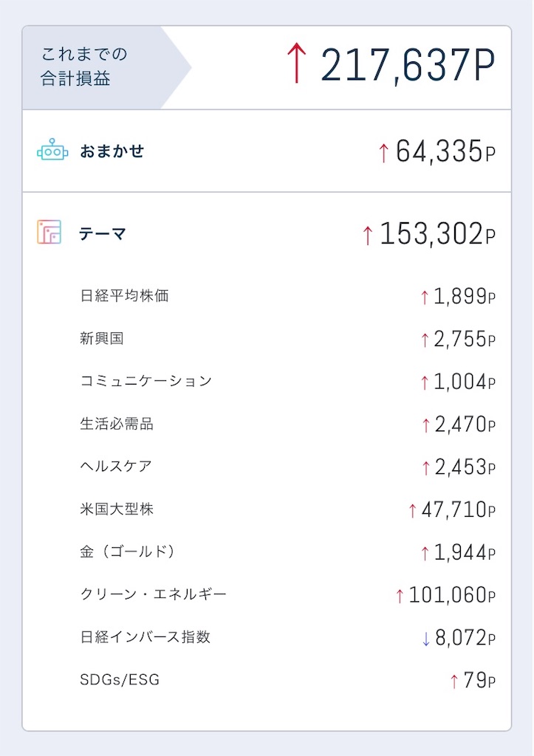The height and width of the screenshot is (756, 534).
Task: Click the これまでの合計損益 header label
Action: click(84, 66)
